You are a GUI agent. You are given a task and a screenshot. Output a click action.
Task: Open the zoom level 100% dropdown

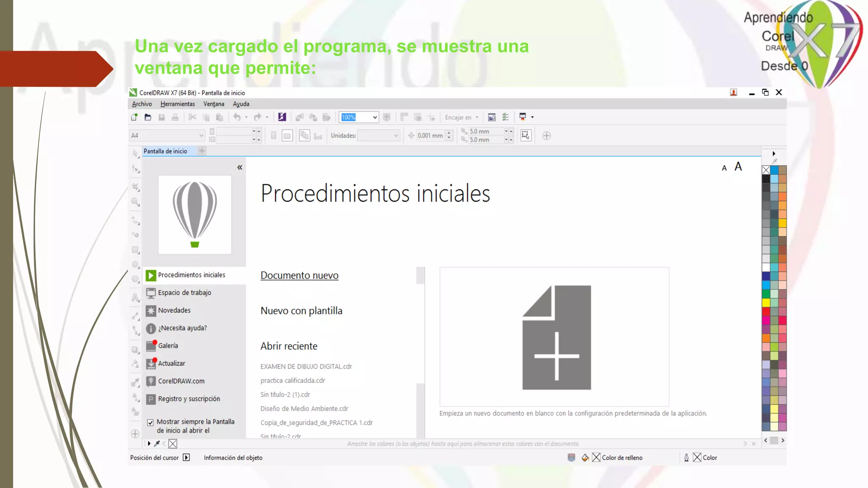point(375,117)
